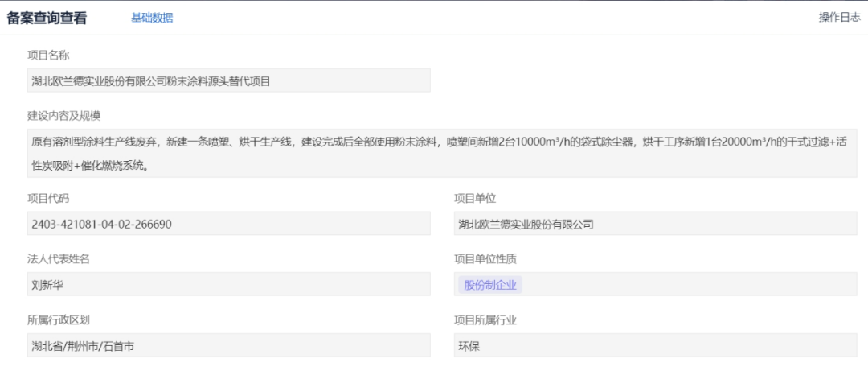
Task: Click the 项目单位 label
Action: [475, 199]
